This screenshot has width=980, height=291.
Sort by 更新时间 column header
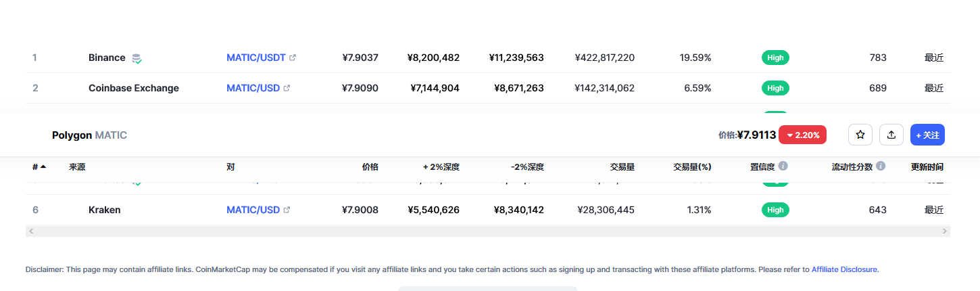click(927, 166)
